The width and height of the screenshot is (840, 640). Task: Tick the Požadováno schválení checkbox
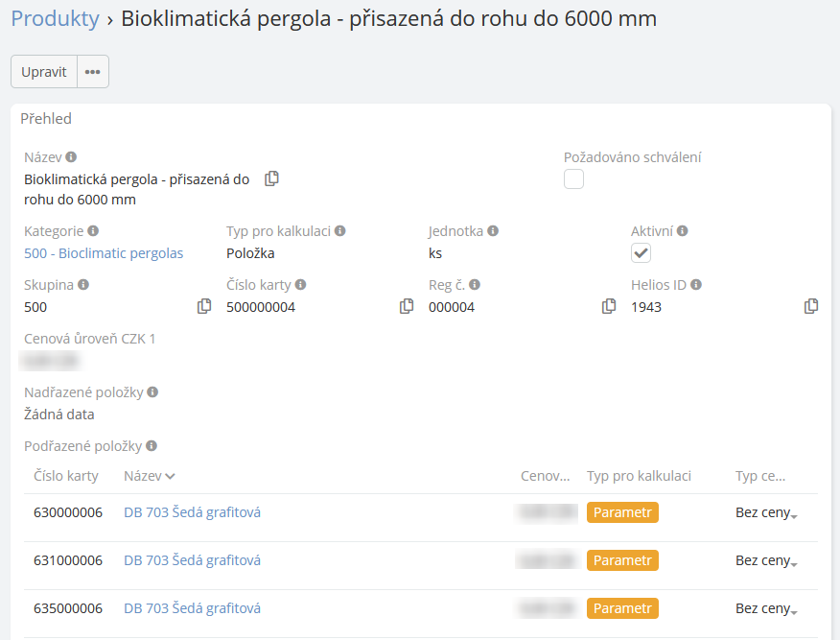[x=573, y=179]
